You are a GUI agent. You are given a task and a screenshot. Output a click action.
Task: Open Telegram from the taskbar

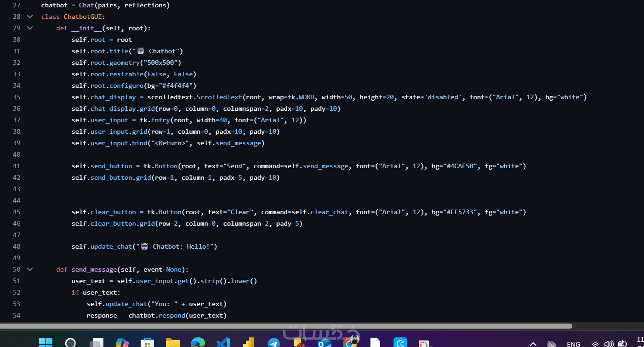274,343
